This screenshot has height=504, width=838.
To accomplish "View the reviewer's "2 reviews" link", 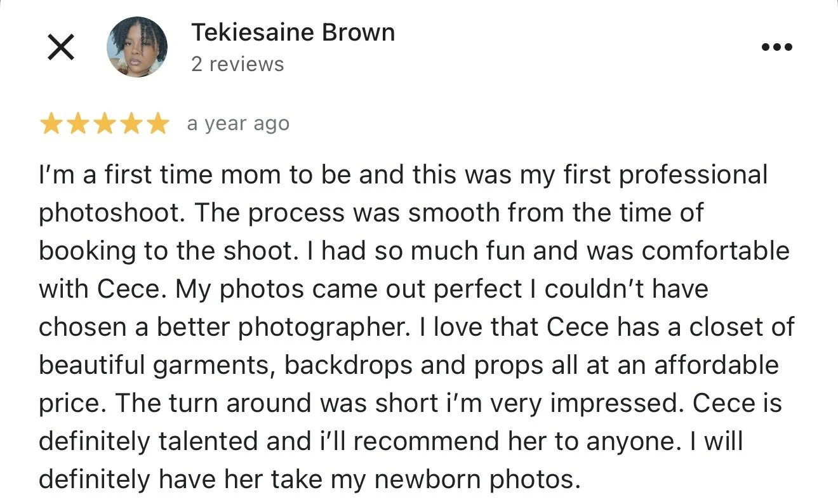I will tap(237, 64).
